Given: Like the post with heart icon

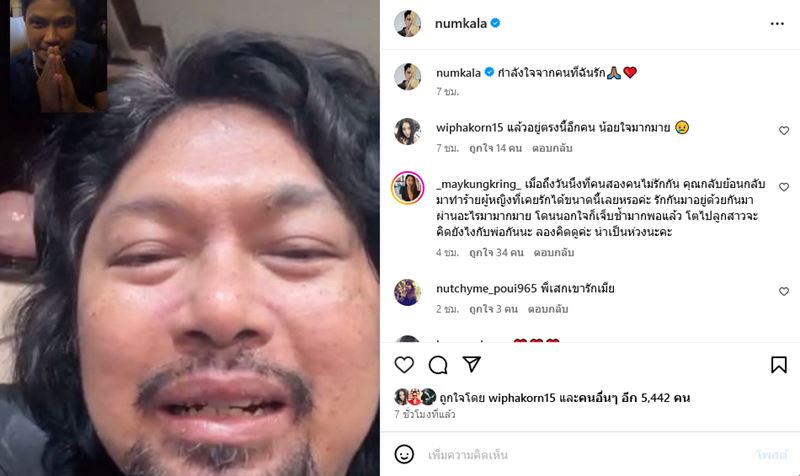Looking at the screenshot, I should 404,365.
